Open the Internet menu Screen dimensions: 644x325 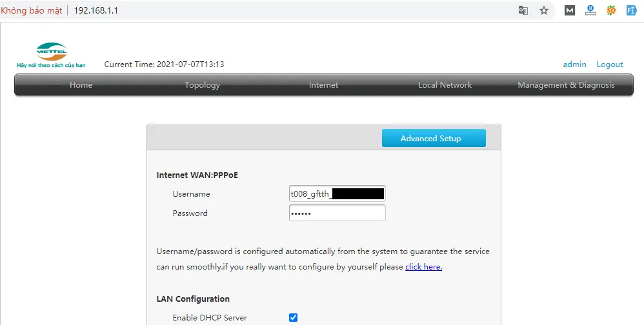coord(323,85)
